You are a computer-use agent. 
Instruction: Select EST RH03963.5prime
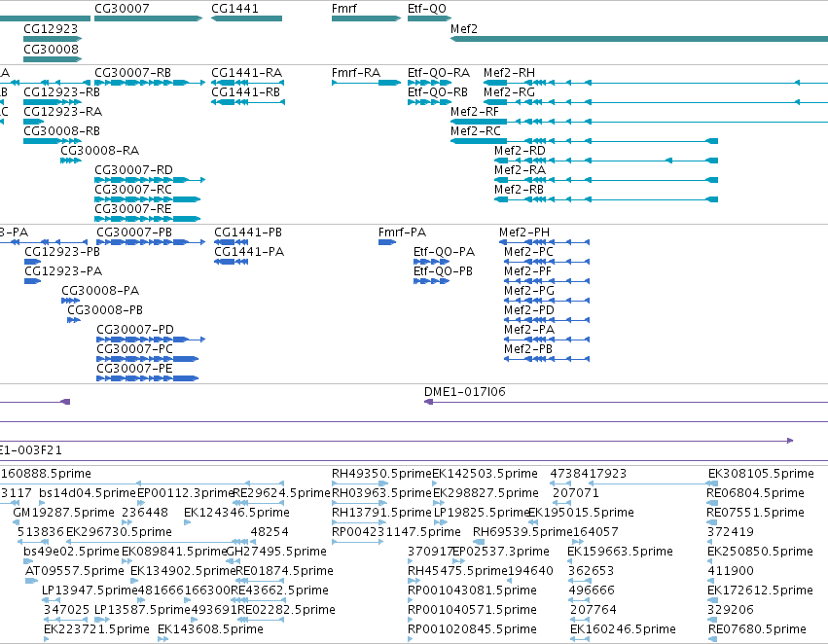[x=381, y=493]
